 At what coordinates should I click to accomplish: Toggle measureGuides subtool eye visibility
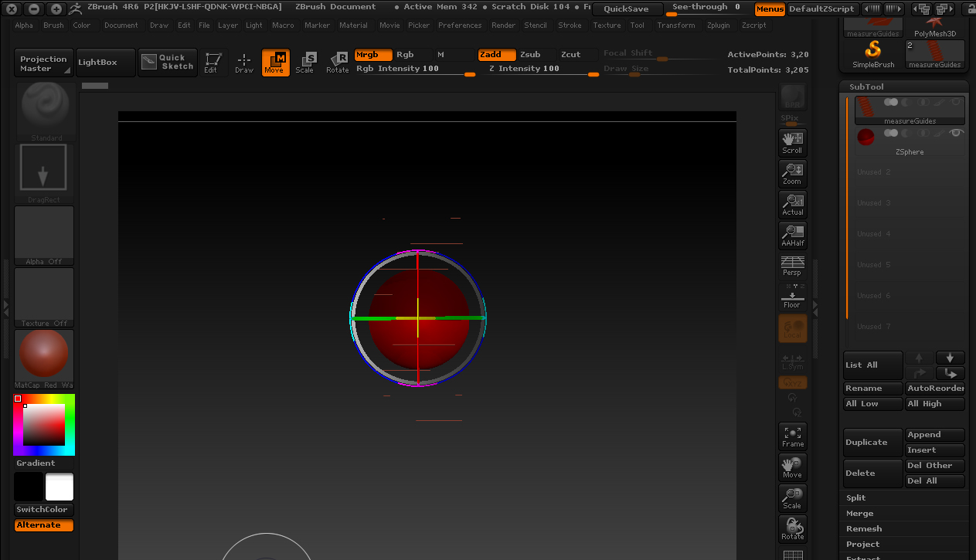[x=956, y=102]
